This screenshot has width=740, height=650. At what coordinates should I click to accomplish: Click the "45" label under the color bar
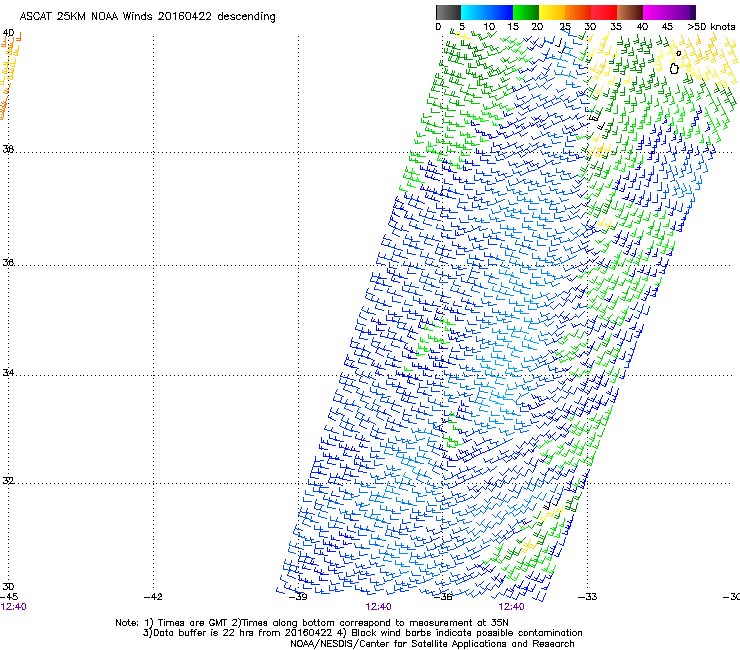pos(667,26)
